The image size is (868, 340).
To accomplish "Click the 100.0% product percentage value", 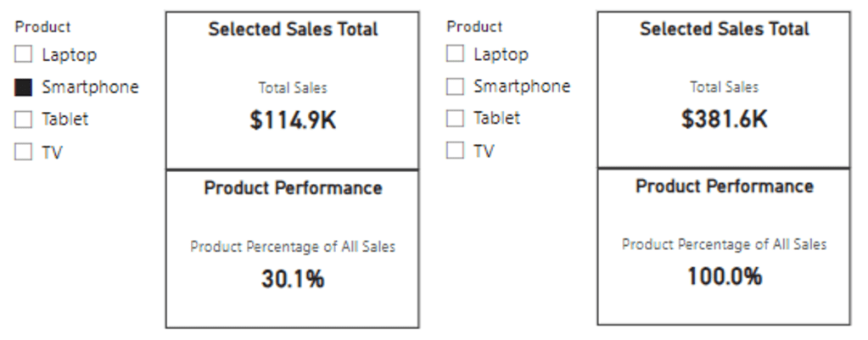I will click(x=724, y=276).
